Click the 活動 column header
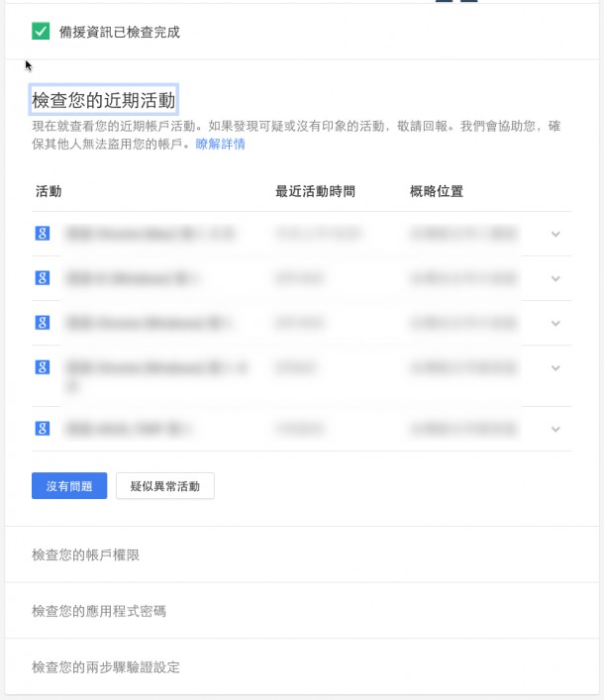 49,191
